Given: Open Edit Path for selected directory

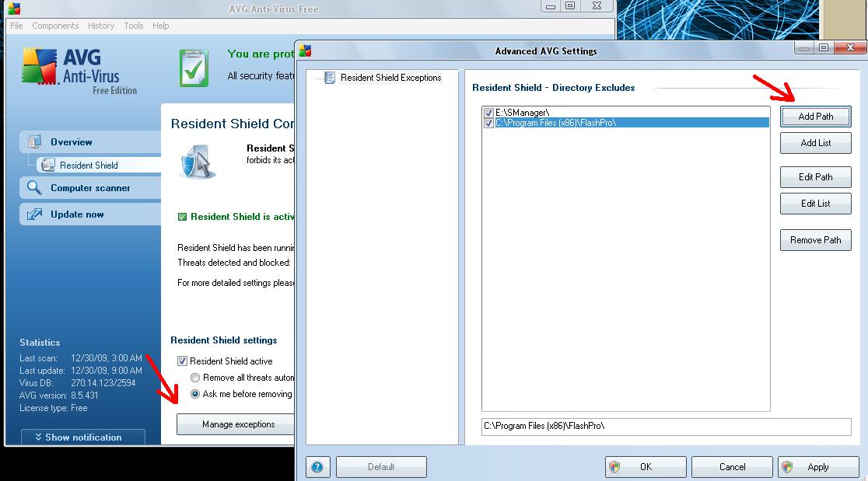Looking at the screenshot, I should (815, 177).
